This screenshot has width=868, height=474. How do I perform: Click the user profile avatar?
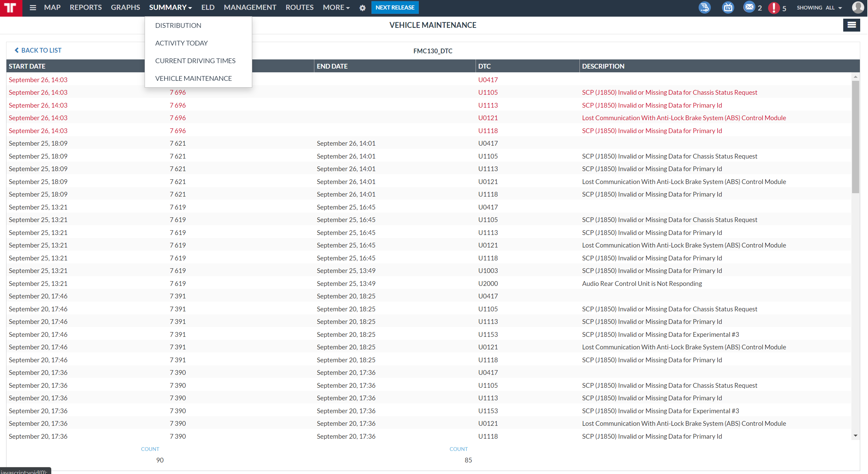858,7
